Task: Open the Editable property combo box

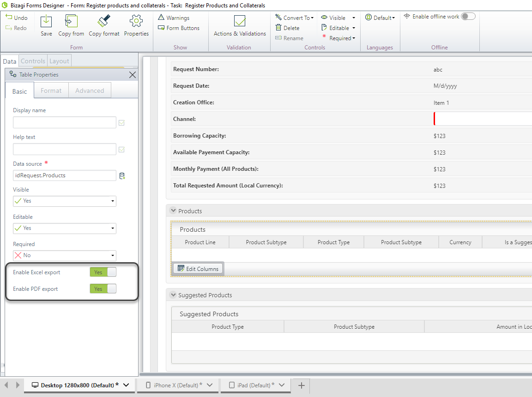Action: [x=65, y=228]
